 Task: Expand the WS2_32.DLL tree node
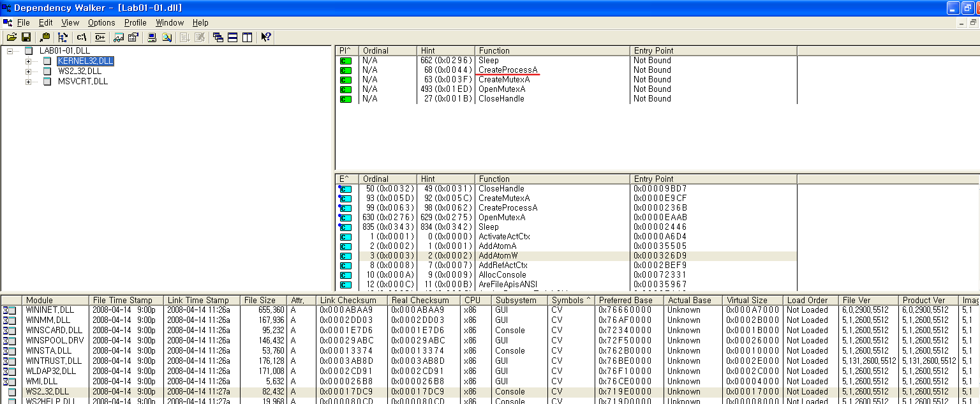coord(28,71)
